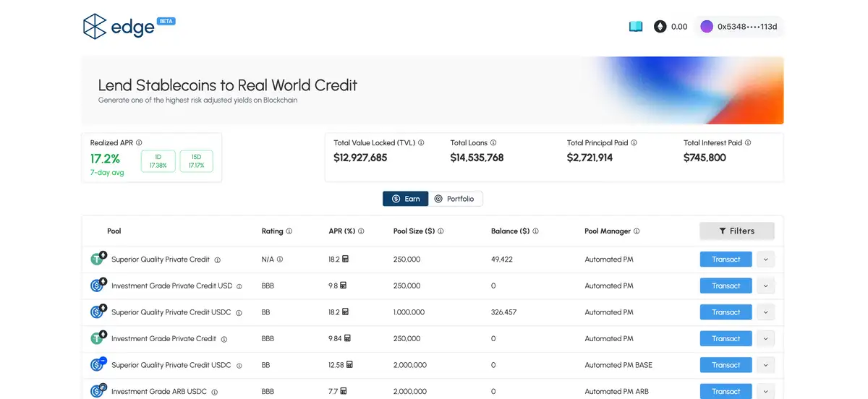Click info icon beside Investment Grade Private Credit USD
Screen dimensions: 868x399
[239, 286]
